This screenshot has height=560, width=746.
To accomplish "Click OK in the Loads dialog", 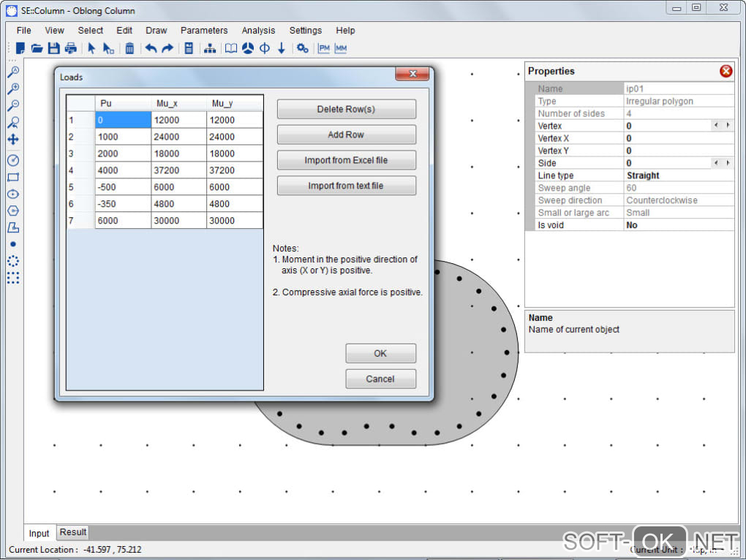I will tap(380, 353).
